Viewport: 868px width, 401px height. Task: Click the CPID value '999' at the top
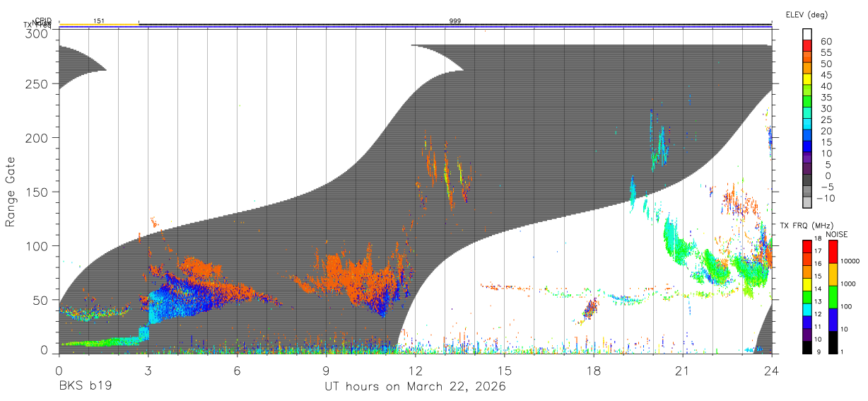pyautogui.click(x=455, y=21)
